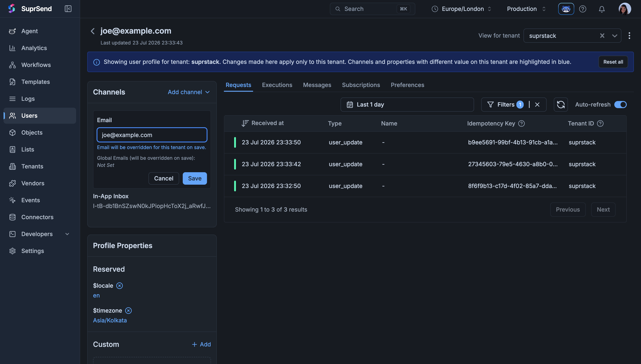Clear applied filters X icon
This screenshot has height=364, width=641.
pos(537,105)
